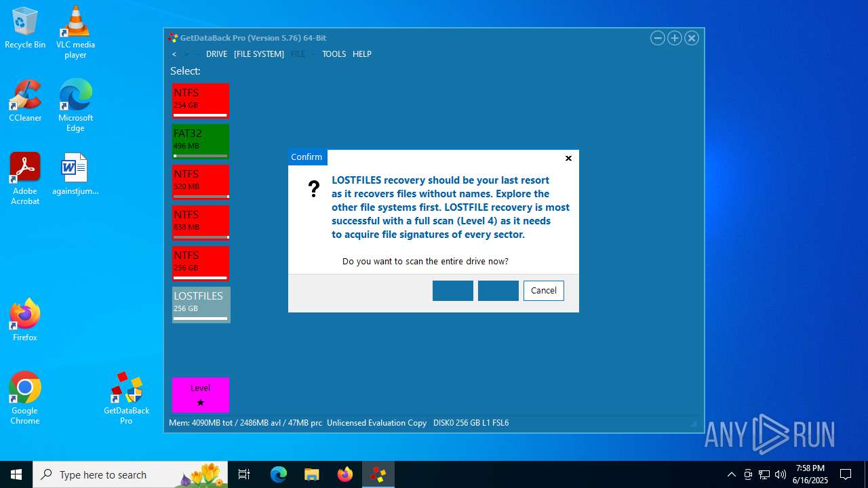Open Google Chrome desktop shortcut
This screenshot has width=868, height=488.
point(25,398)
